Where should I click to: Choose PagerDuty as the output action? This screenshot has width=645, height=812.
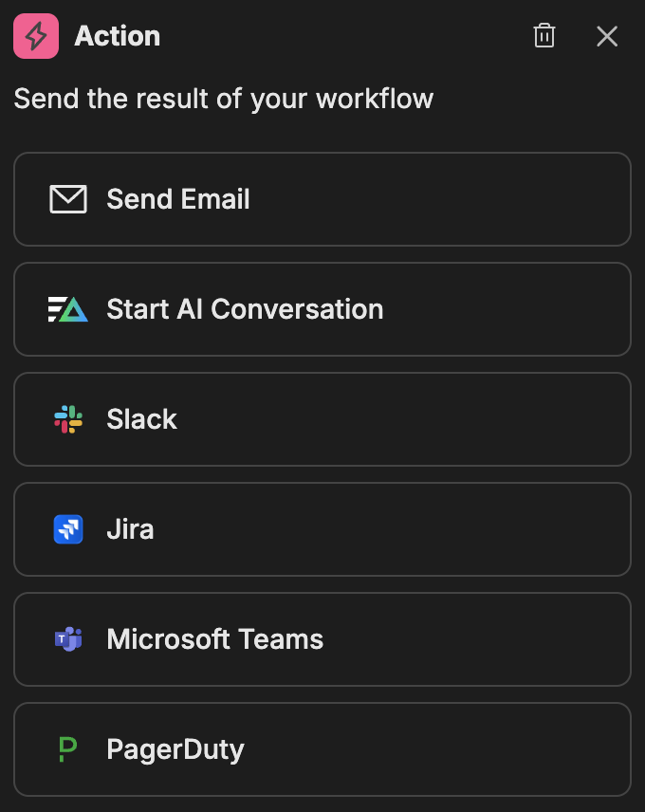[x=322, y=749]
